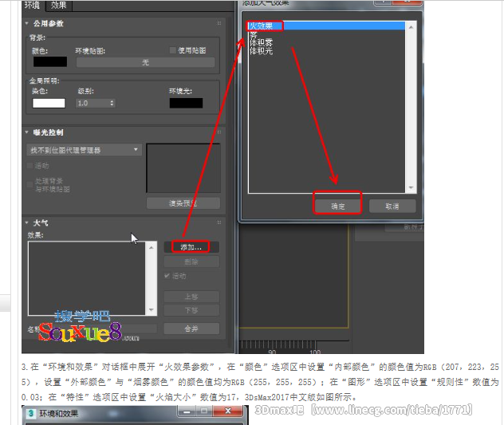Image resolution: width=504 pixels, height=425 pixels.
Task: Minimize the bottom 环境和效果 window
Action: [x=187, y=411]
